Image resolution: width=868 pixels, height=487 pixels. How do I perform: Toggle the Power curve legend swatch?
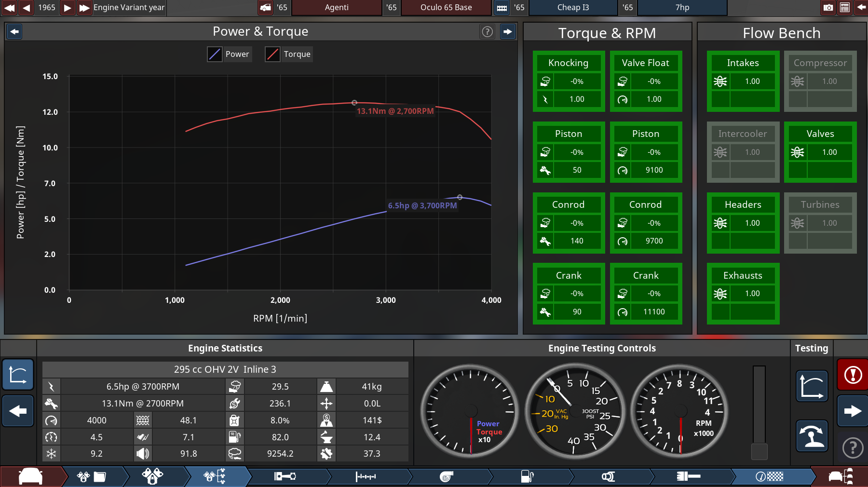coord(215,54)
